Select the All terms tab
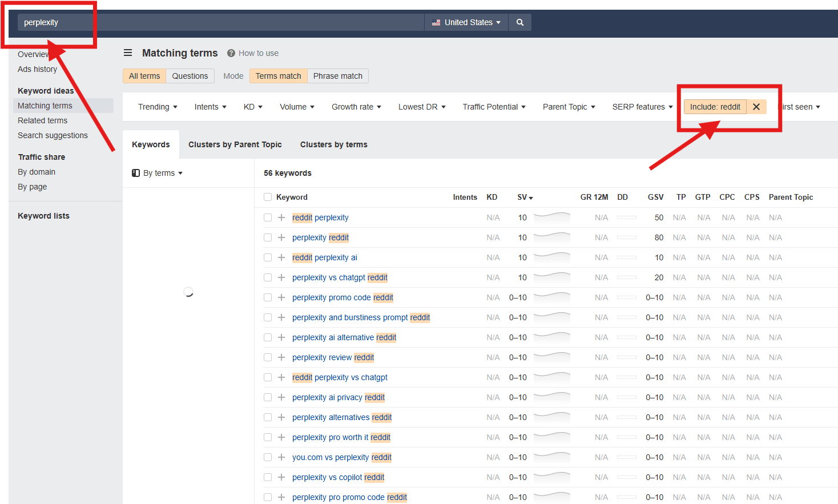Image resolution: width=838 pixels, height=504 pixels. (144, 76)
